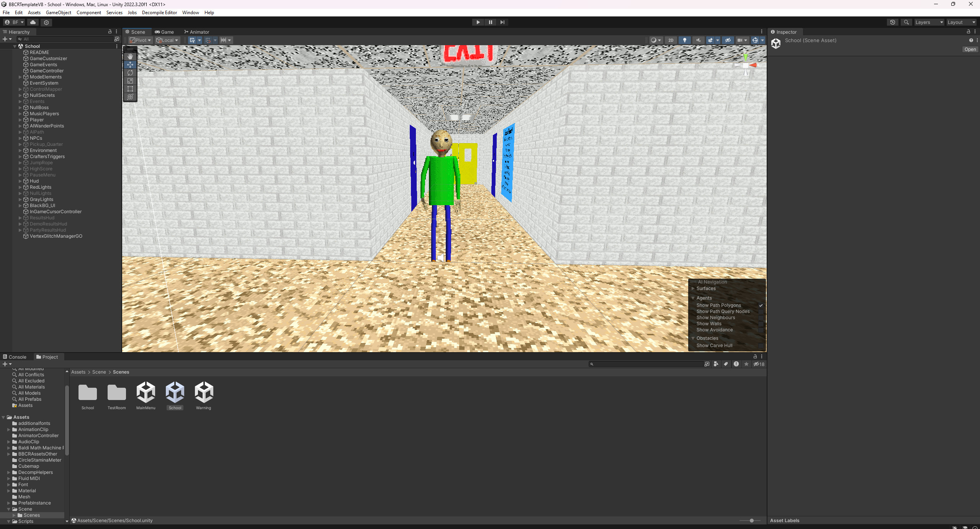The image size is (980, 529).
Task: Switch to the Game tab
Action: pyautogui.click(x=164, y=32)
